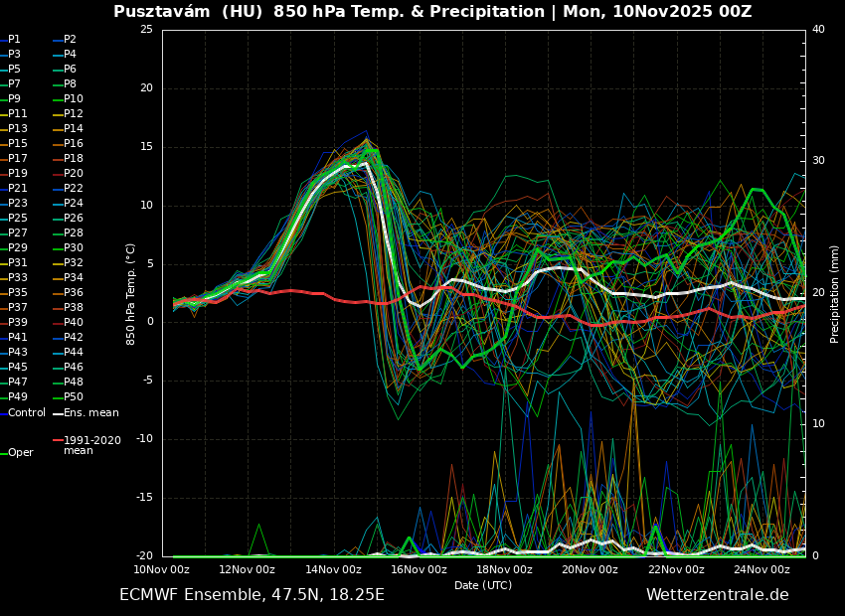Select the Oper legend entry
845x616 pixels.
click(x=21, y=453)
